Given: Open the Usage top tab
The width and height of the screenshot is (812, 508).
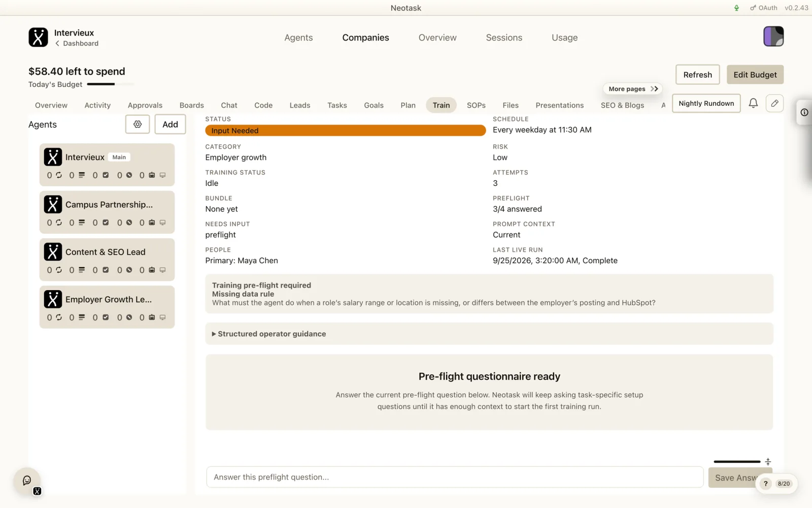Looking at the screenshot, I should pyautogui.click(x=564, y=38).
